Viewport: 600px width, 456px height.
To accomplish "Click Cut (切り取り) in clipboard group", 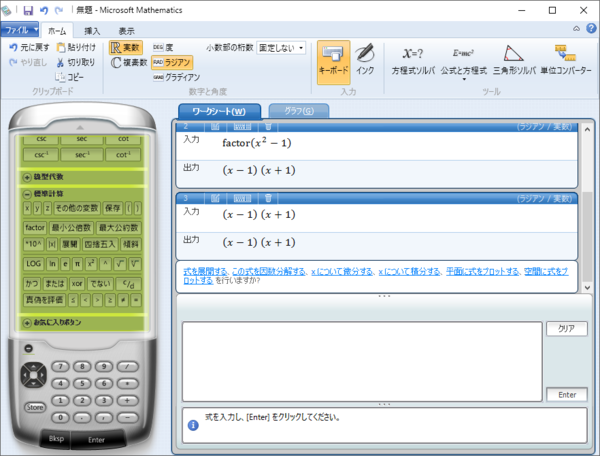I will click(x=76, y=62).
